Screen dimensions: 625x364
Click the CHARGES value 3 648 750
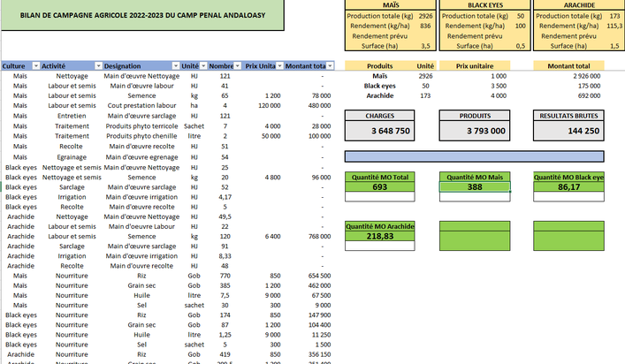click(379, 130)
